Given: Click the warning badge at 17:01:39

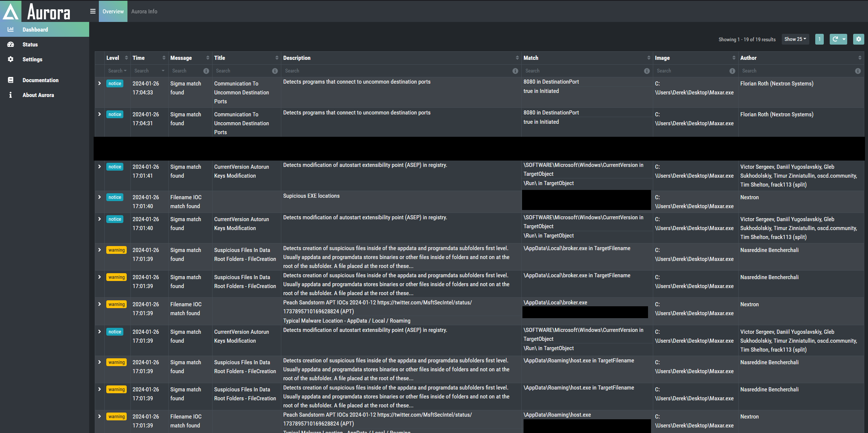Looking at the screenshot, I should pyautogui.click(x=117, y=250).
